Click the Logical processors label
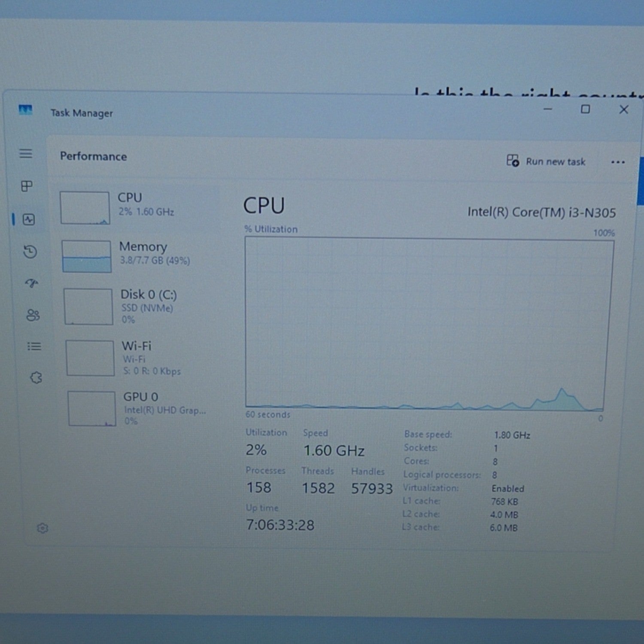 click(442, 475)
